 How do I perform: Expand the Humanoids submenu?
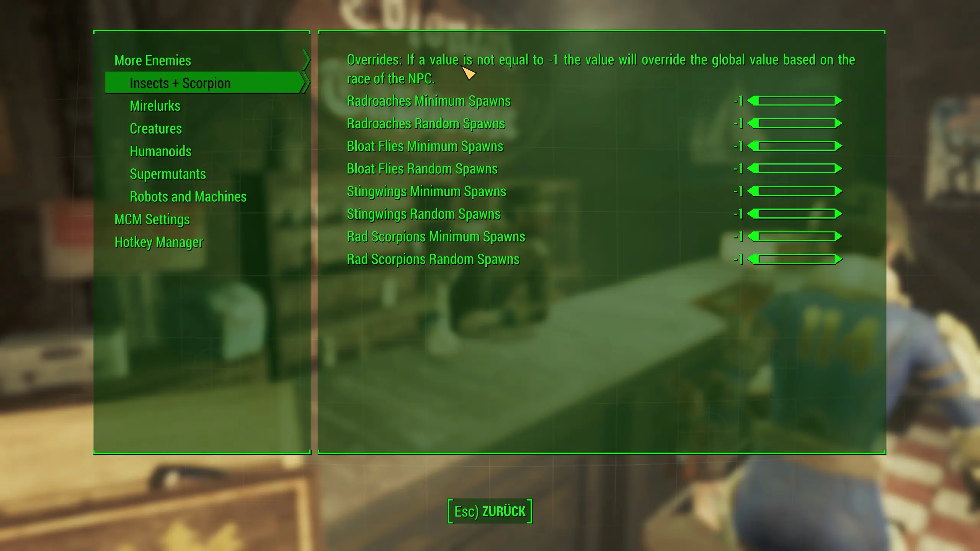160,151
